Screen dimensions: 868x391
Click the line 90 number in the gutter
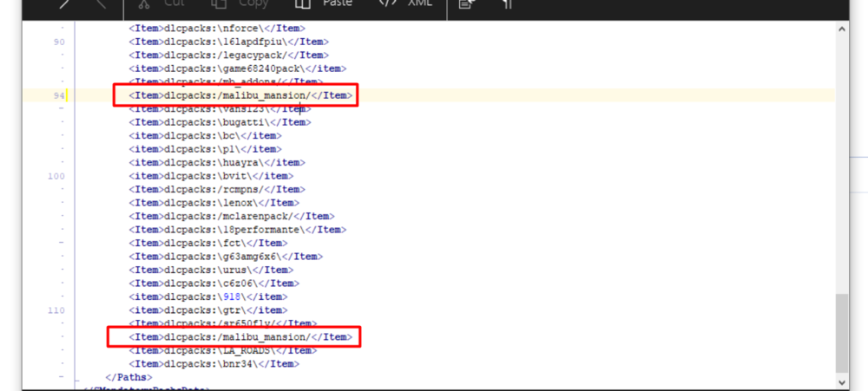pos(59,42)
